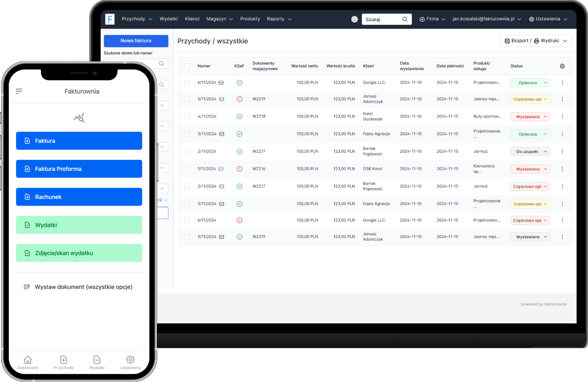Select checkbox for invoice 3/11/2024 Opłacona row

(x=187, y=134)
